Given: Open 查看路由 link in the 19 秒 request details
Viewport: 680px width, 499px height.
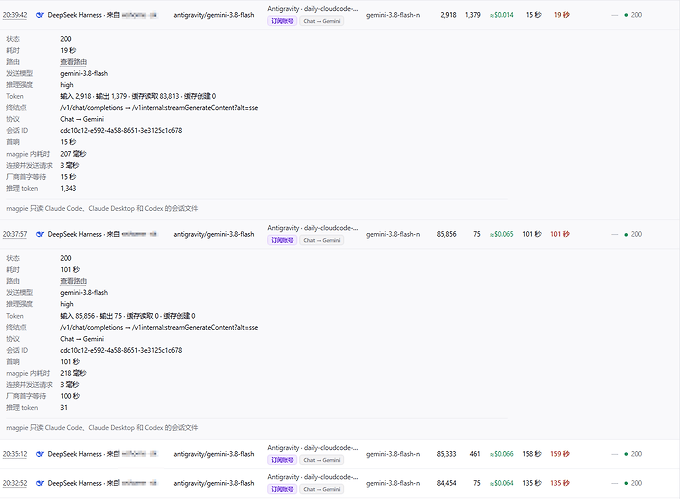Looking at the screenshot, I should (x=73, y=62).
